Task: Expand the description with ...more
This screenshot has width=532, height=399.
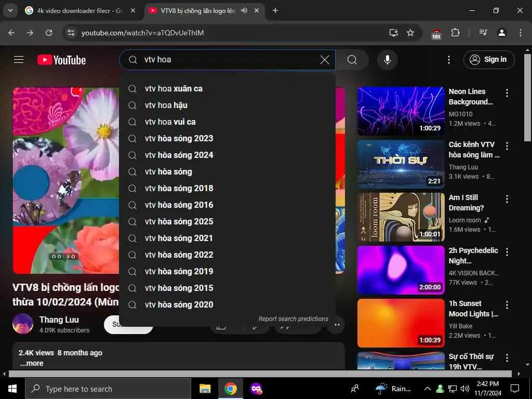Action: 32,363
